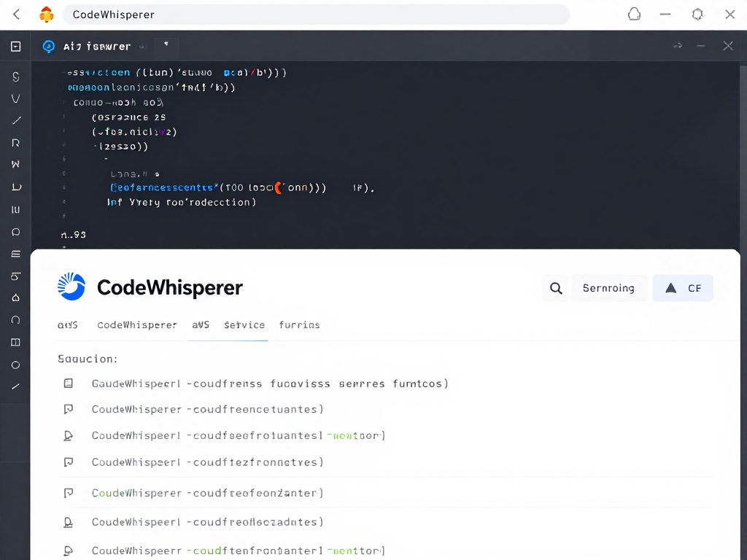Click icon beside 'coudfreofeonzanter' row

coord(69,493)
